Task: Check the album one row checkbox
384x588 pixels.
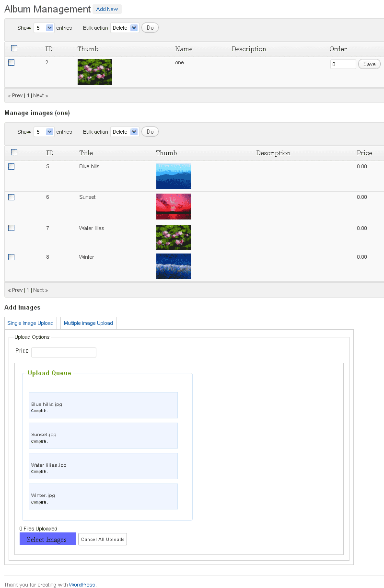Action: pyautogui.click(x=12, y=62)
